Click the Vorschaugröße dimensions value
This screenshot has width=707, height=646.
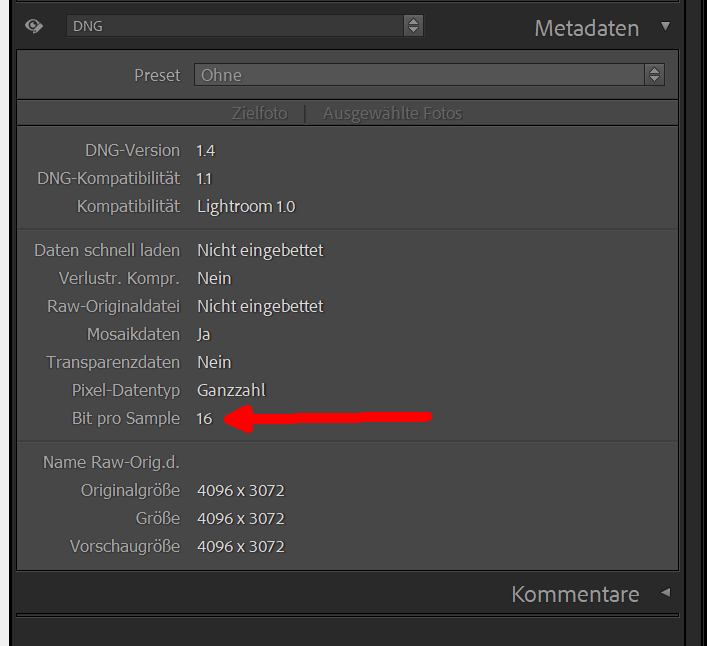[x=241, y=546]
